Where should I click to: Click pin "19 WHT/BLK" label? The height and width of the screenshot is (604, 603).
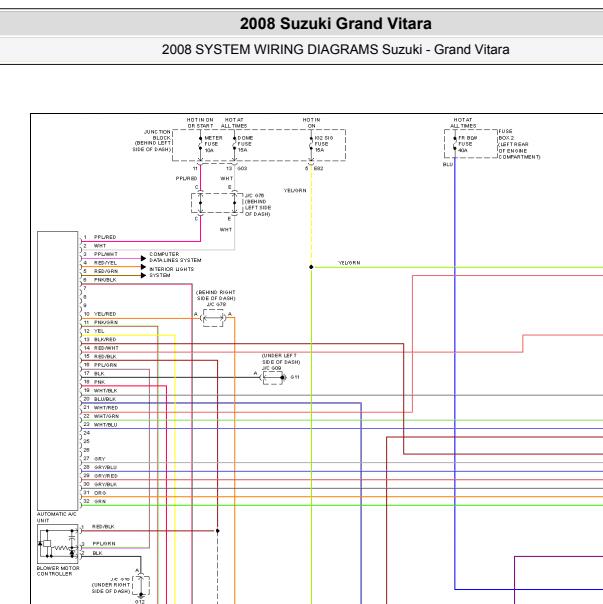click(100, 391)
